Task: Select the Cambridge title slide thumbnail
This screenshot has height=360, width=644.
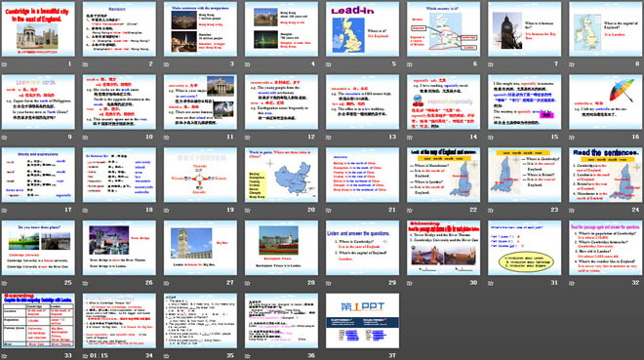Action: click(x=38, y=29)
